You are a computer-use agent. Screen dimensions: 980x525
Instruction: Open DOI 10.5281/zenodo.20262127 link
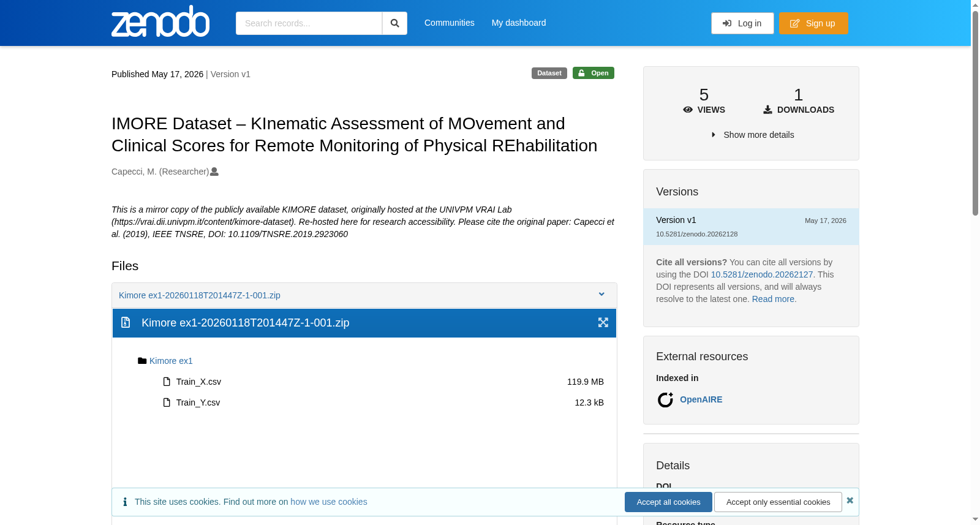pos(761,274)
